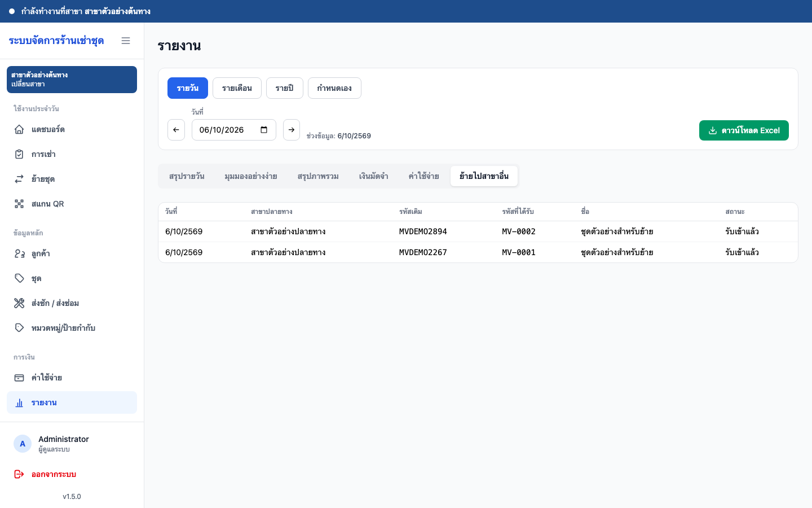Click the date input 06/10/2026
This screenshot has width=812, height=508.
[234, 130]
